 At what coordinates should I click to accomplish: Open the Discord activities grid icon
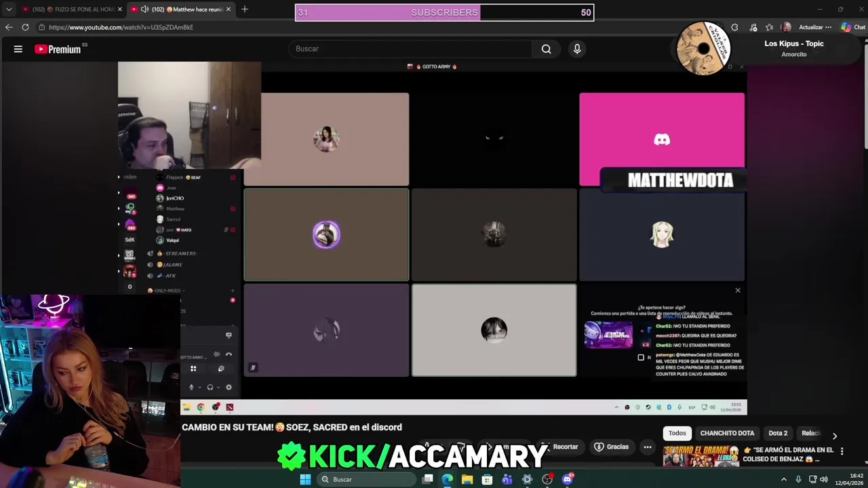pyautogui.click(x=193, y=369)
